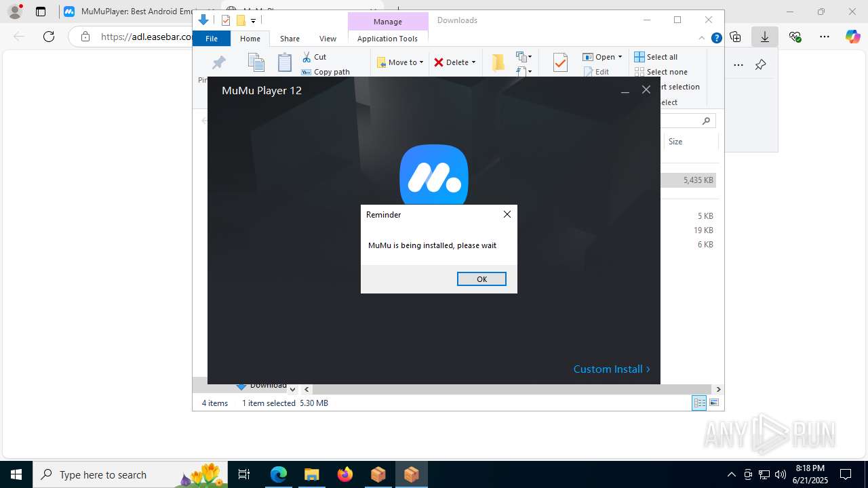The width and height of the screenshot is (868, 488).
Task: Click OK in the Reminder dialog
Action: coord(481,279)
